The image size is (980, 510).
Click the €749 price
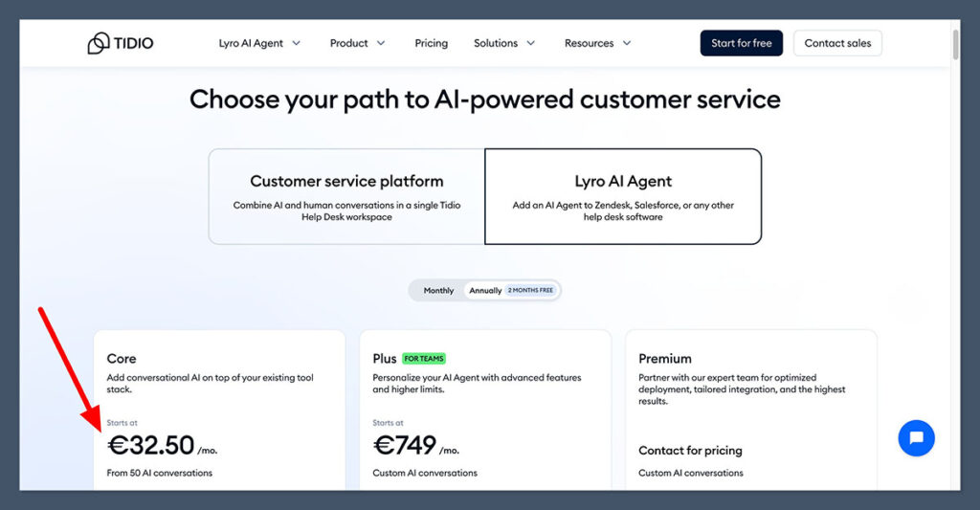(x=405, y=445)
